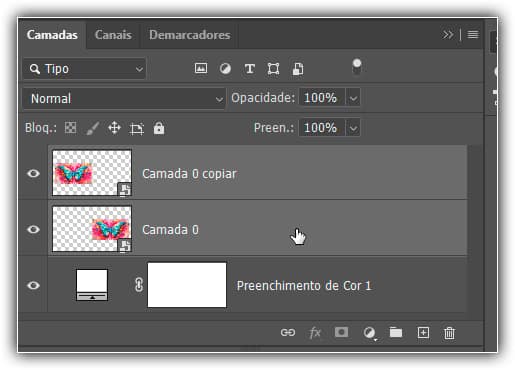
Task: Filter for type layers icon
Action: coord(249,69)
